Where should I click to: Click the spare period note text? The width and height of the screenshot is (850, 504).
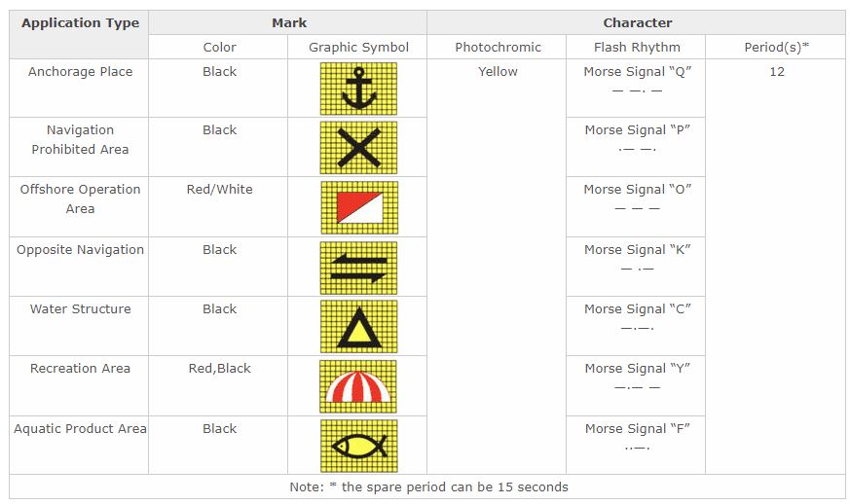[x=428, y=486]
